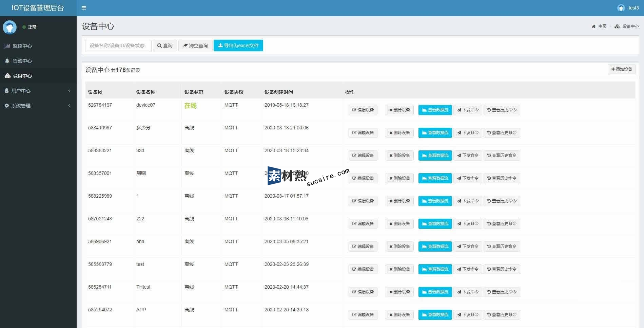View data stream for device 333

point(435,156)
